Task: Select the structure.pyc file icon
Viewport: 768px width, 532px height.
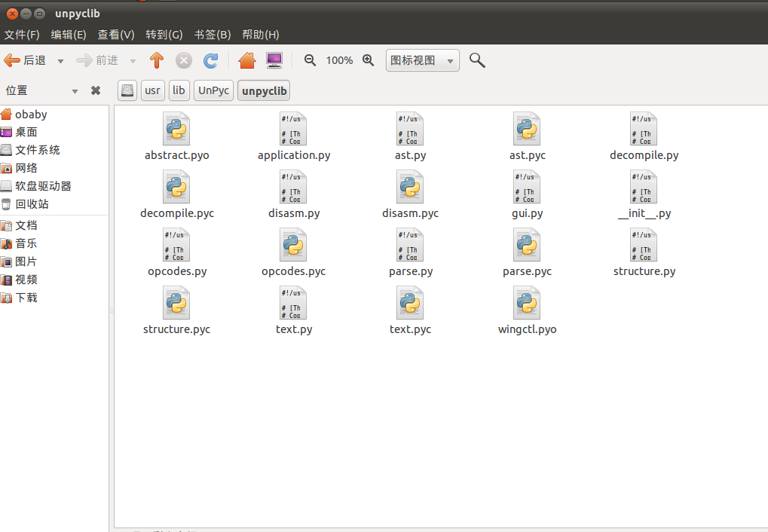Action: [176, 303]
